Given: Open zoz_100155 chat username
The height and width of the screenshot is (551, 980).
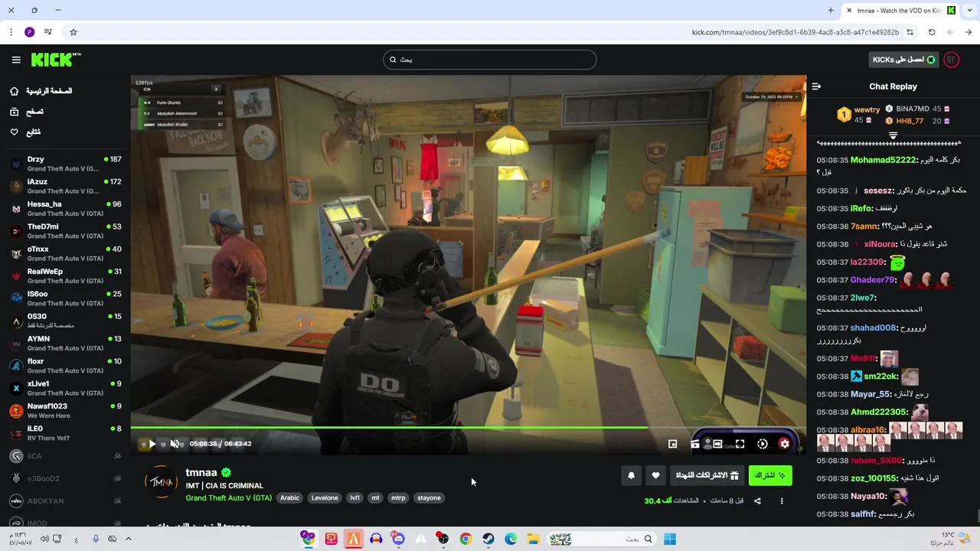Looking at the screenshot, I should tap(874, 478).
